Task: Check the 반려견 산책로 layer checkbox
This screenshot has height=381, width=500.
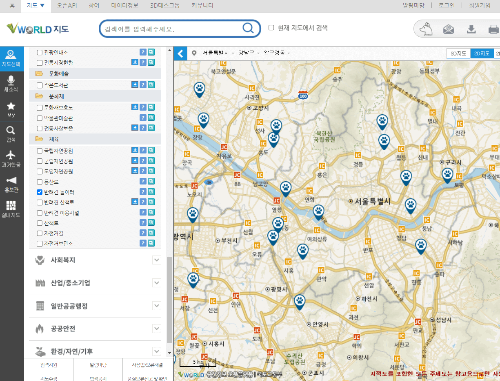Action: [x=40, y=202]
